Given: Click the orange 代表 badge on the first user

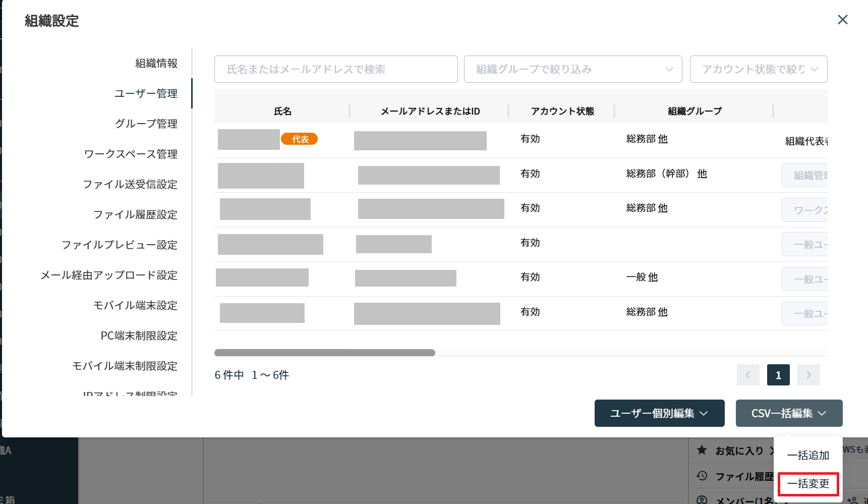Looking at the screenshot, I should pyautogui.click(x=299, y=139).
